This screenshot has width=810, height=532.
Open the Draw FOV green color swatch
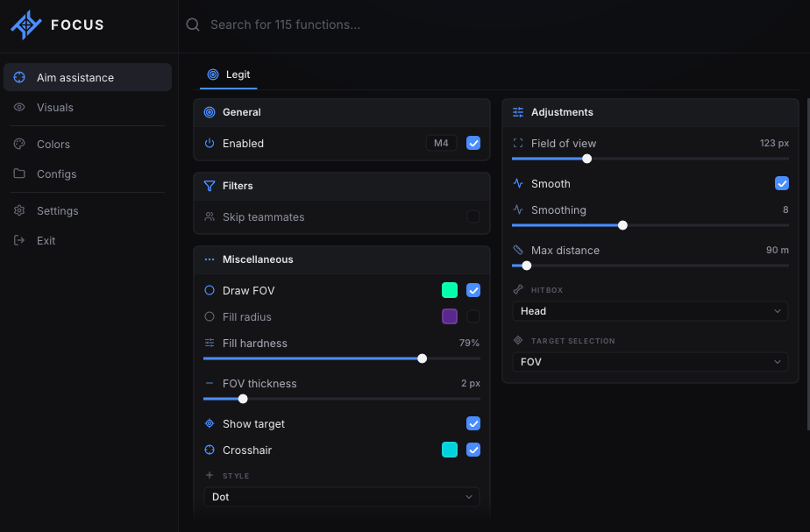click(450, 290)
